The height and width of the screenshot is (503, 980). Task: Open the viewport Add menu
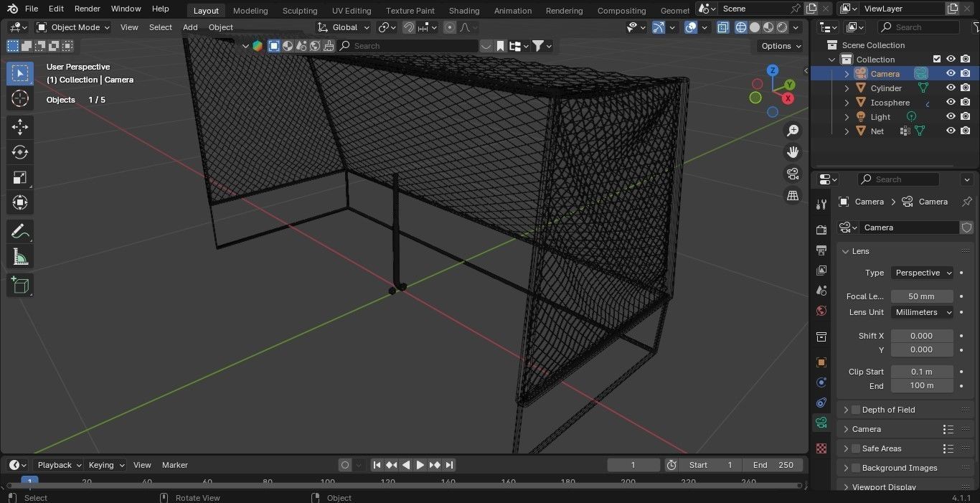(190, 27)
